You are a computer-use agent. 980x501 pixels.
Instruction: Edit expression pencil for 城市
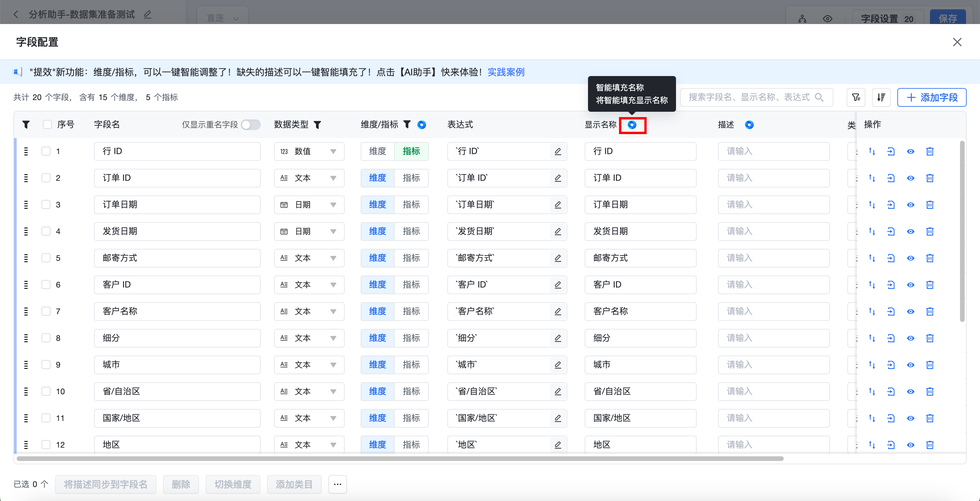pos(558,365)
